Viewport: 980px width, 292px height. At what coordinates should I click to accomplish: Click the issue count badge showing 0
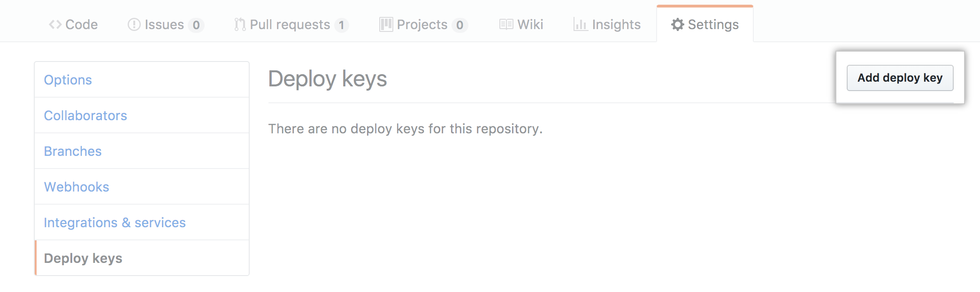[x=196, y=25]
